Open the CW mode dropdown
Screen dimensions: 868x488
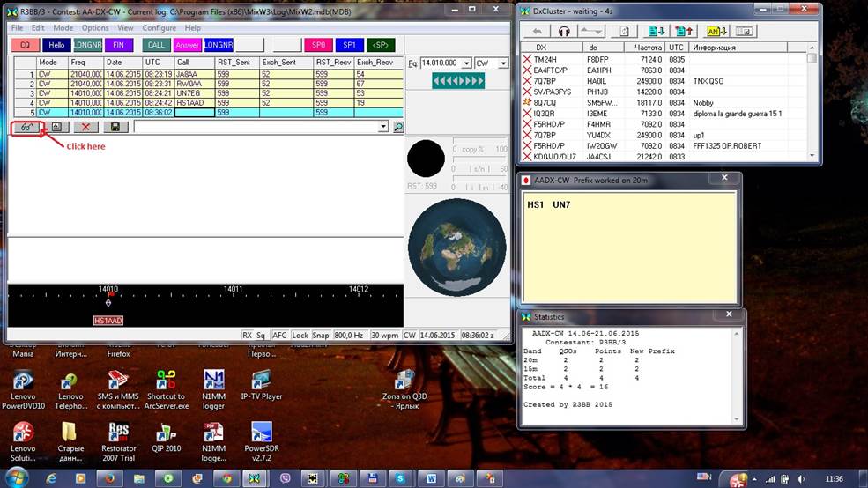pyautogui.click(x=503, y=63)
